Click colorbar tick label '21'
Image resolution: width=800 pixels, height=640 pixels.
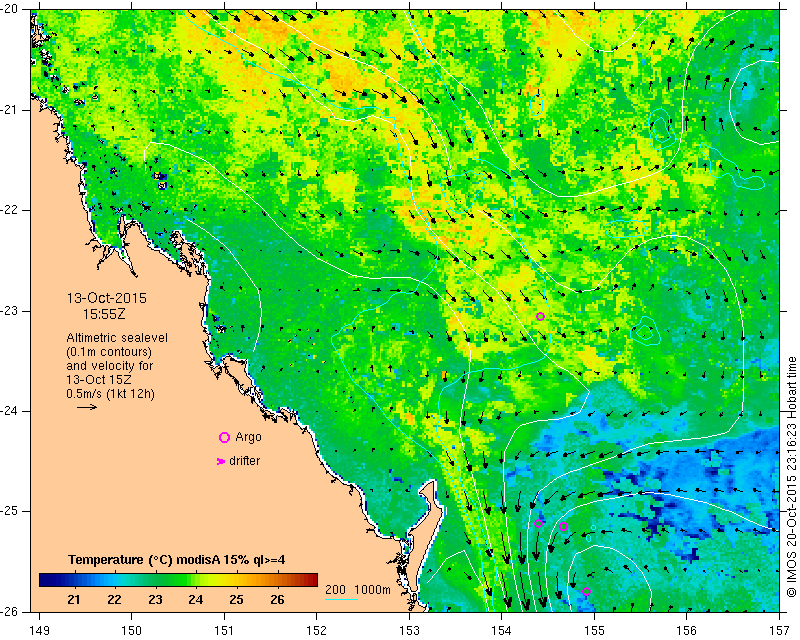[x=74, y=600]
